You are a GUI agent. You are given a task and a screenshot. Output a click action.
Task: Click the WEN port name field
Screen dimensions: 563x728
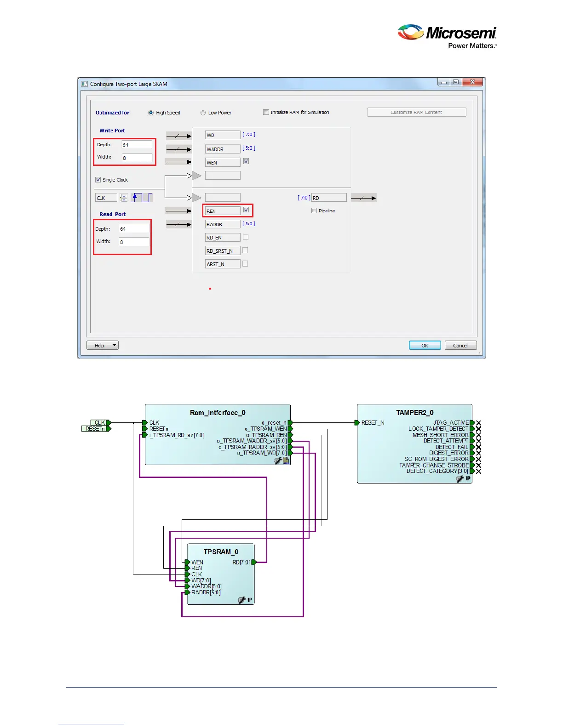(223, 162)
